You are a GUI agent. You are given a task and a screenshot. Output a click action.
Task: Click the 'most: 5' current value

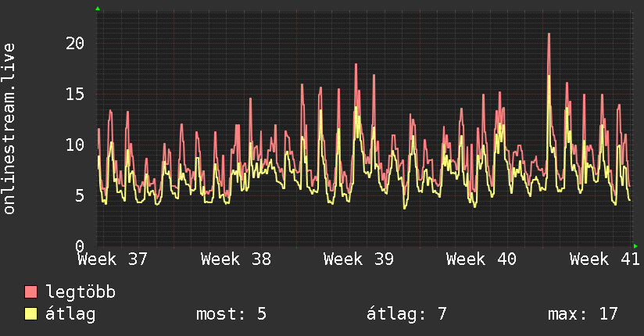coord(231,314)
